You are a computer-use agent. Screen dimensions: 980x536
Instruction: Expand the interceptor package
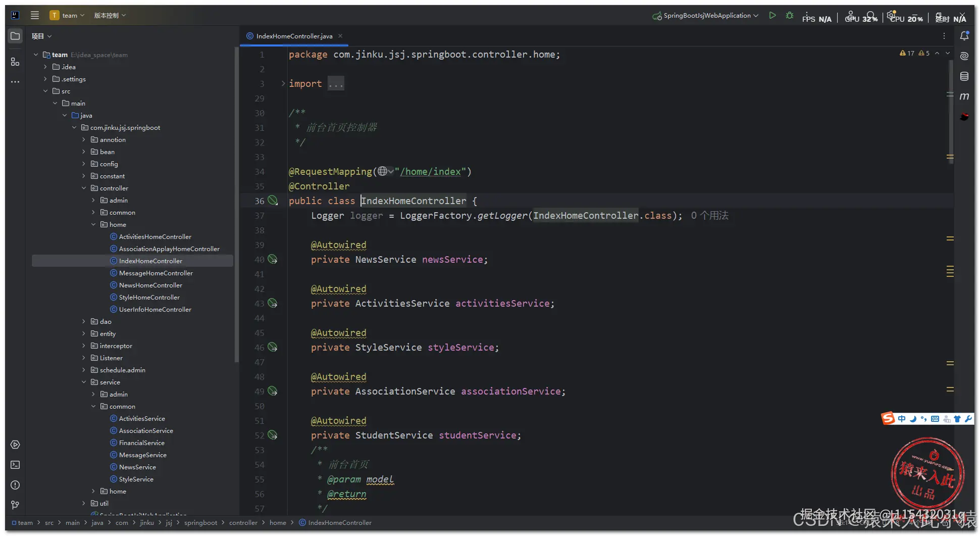(84, 346)
